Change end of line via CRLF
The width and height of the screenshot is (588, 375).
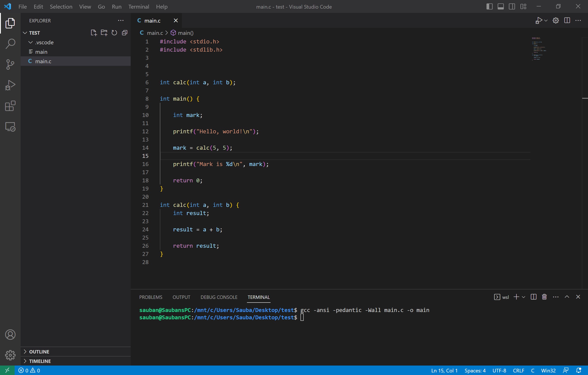click(518, 370)
